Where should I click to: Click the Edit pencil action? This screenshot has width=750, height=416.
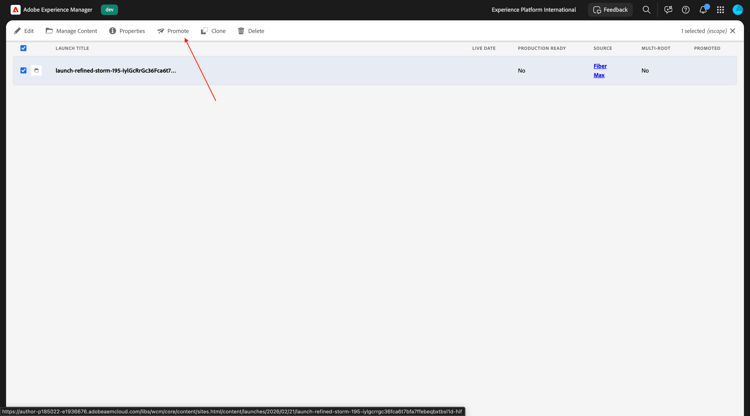tap(24, 31)
